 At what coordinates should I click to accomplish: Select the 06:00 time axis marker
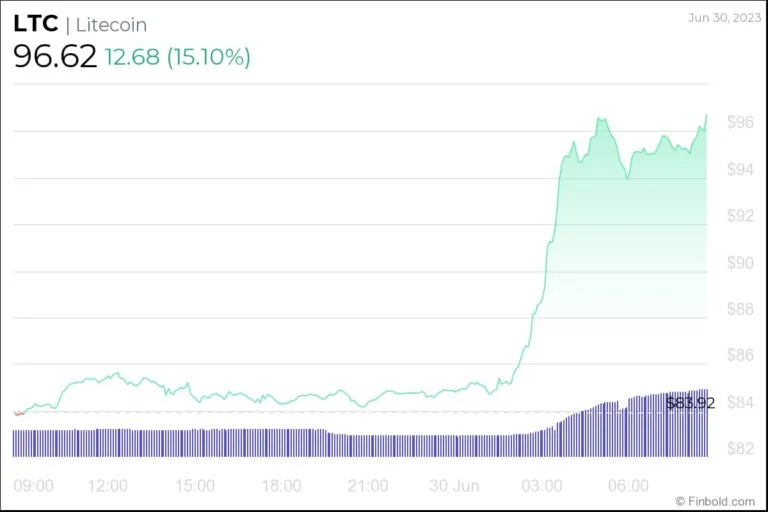(x=628, y=486)
